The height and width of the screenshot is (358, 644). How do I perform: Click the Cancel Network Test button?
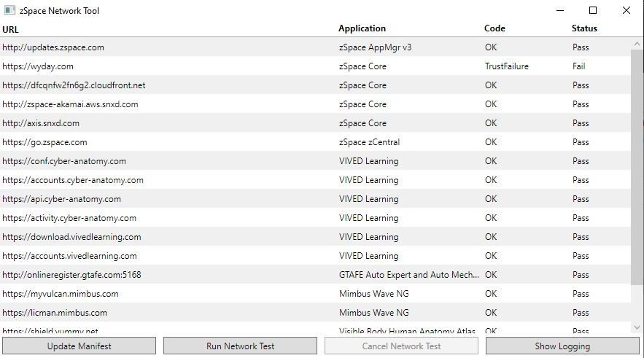coord(401,346)
